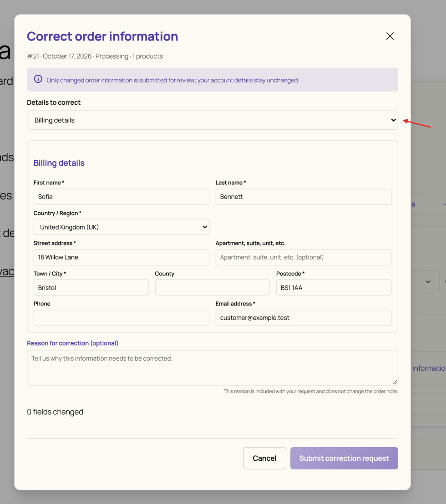Open the Country / Region dropdown
This screenshot has width=446, height=504.
point(122,227)
